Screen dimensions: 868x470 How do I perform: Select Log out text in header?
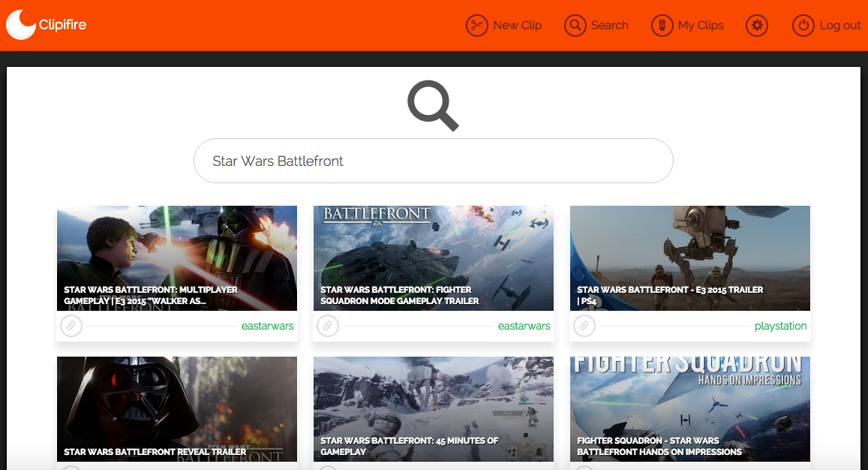point(839,26)
